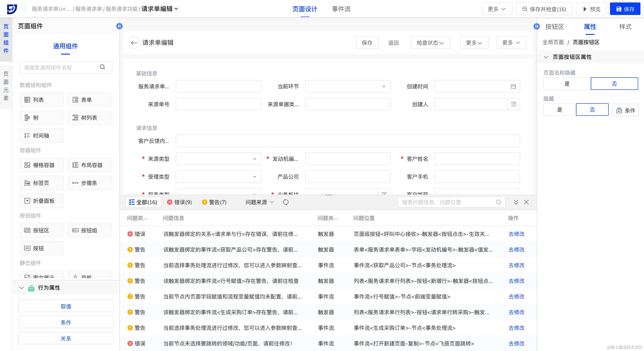The image size is (644, 351).
Task: Switch to the 事件流 tab
Action: pos(341,9)
